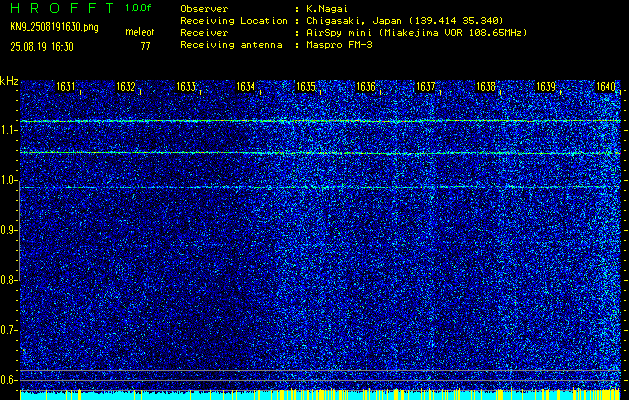Image resolution: width=629 pixels, height=400 pixels.
Task: Click the filename KN9_2508191630.png
Action: (54, 27)
